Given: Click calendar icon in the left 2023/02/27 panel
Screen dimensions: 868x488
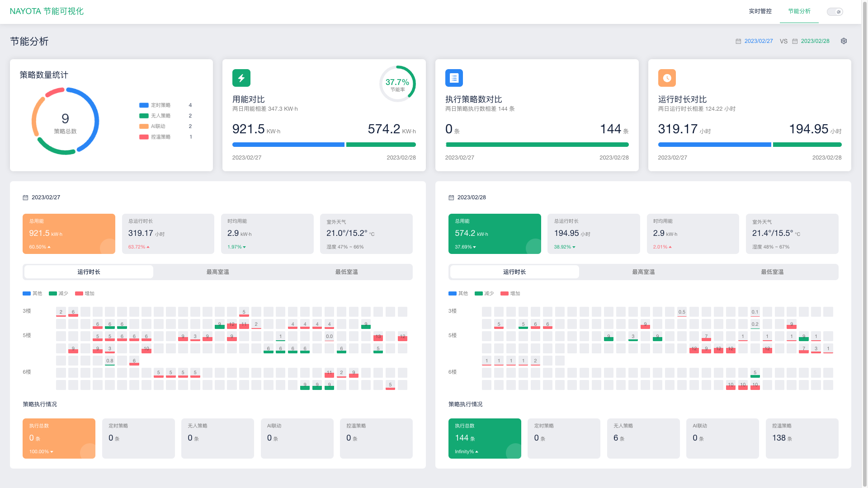Looking at the screenshot, I should [25, 198].
